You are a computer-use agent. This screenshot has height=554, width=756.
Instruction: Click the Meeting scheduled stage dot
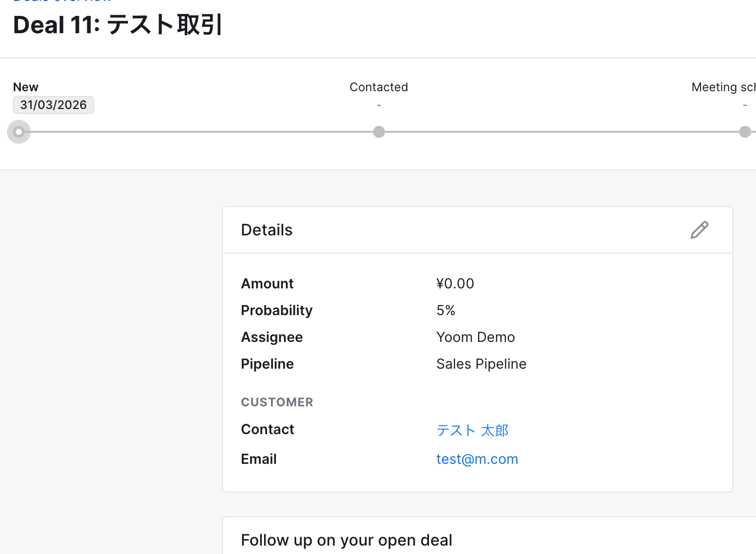coord(745,132)
